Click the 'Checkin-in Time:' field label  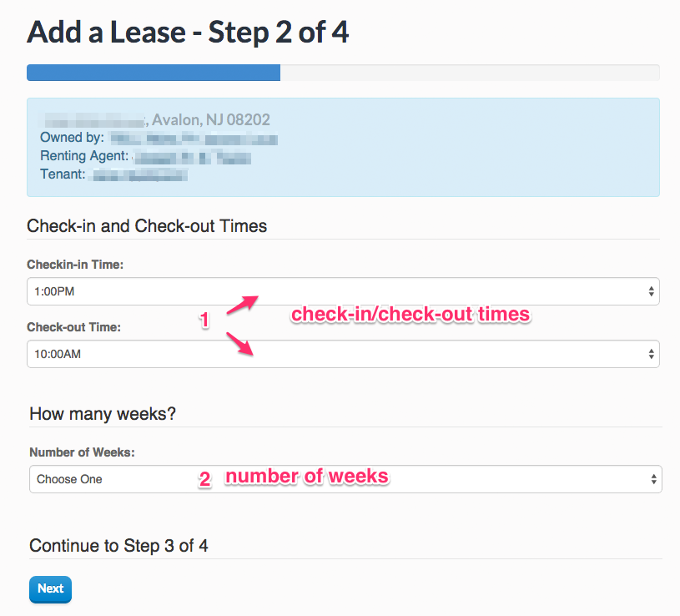[75, 265]
